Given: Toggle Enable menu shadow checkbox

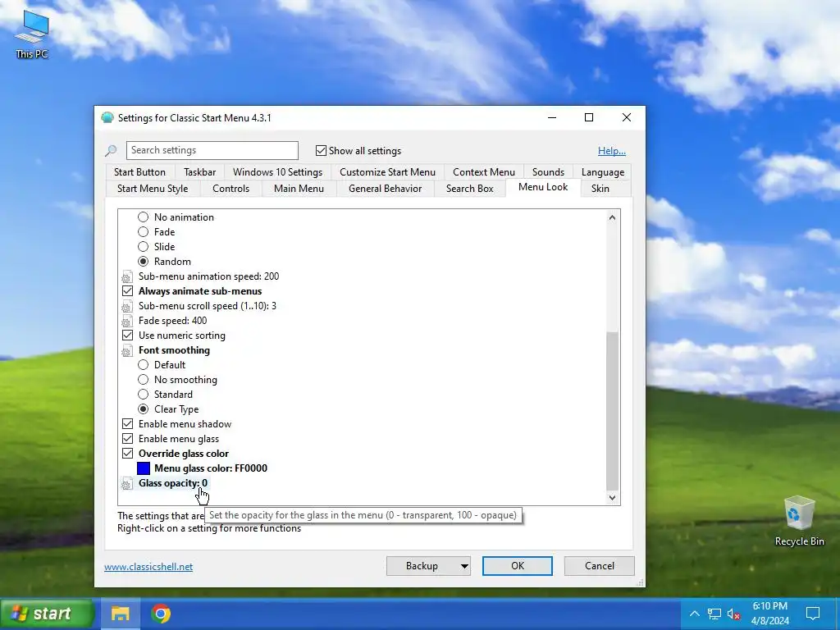Looking at the screenshot, I should pos(127,424).
